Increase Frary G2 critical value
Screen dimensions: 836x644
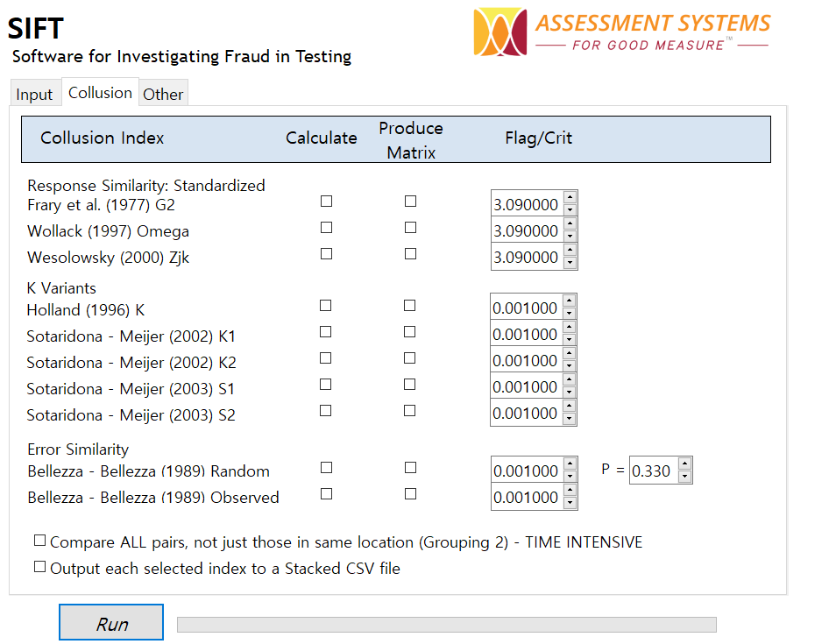pos(570,197)
